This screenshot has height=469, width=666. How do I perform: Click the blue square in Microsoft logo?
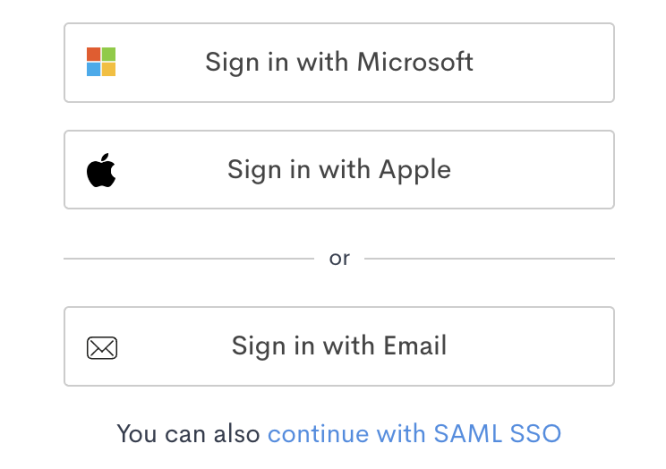[93, 69]
